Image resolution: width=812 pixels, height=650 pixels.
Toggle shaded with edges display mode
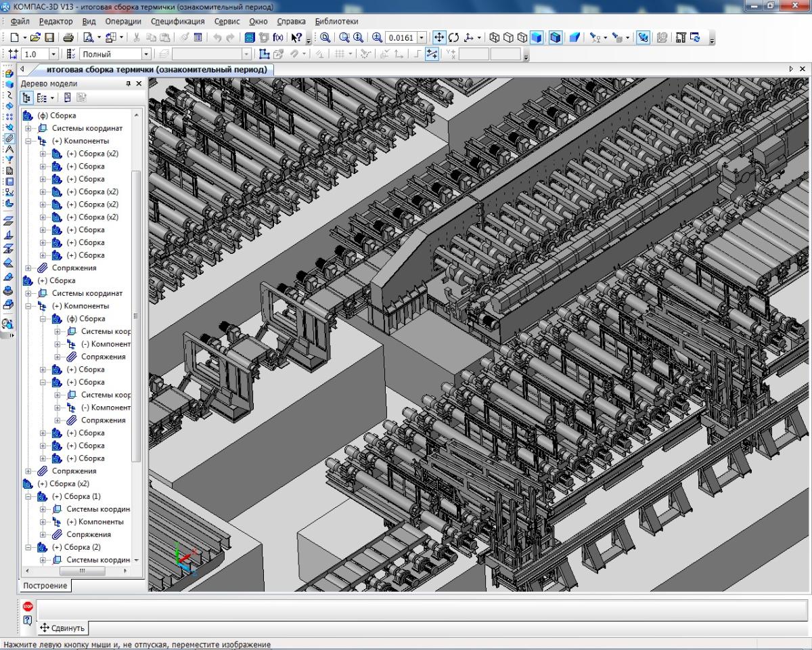(555, 38)
